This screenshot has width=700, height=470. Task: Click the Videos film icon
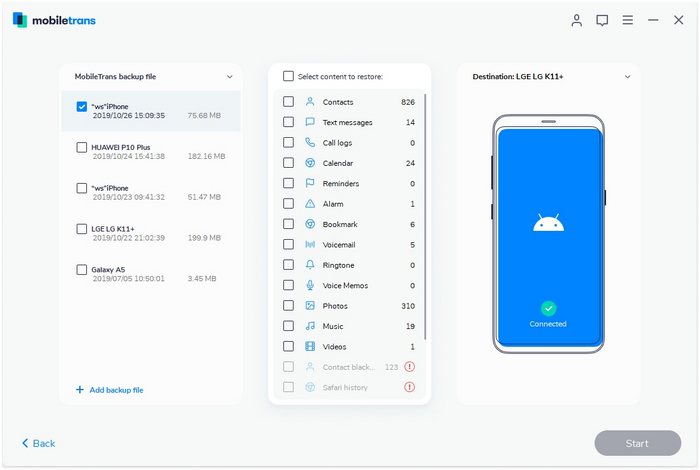[x=310, y=346]
